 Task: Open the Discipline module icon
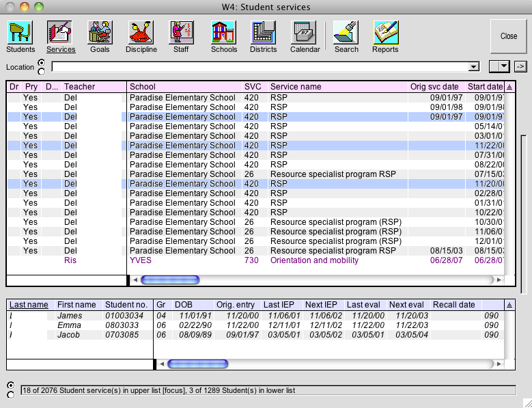(141, 32)
